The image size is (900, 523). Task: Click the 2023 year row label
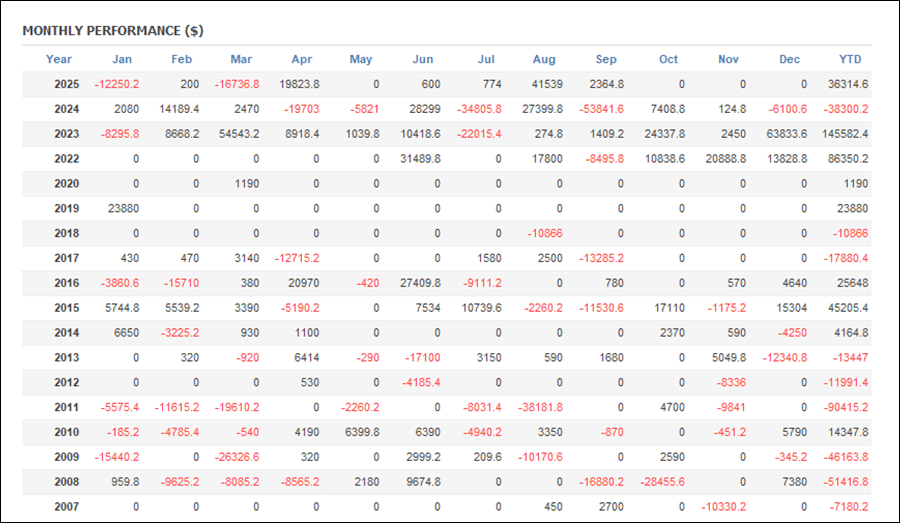pos(66,134)
